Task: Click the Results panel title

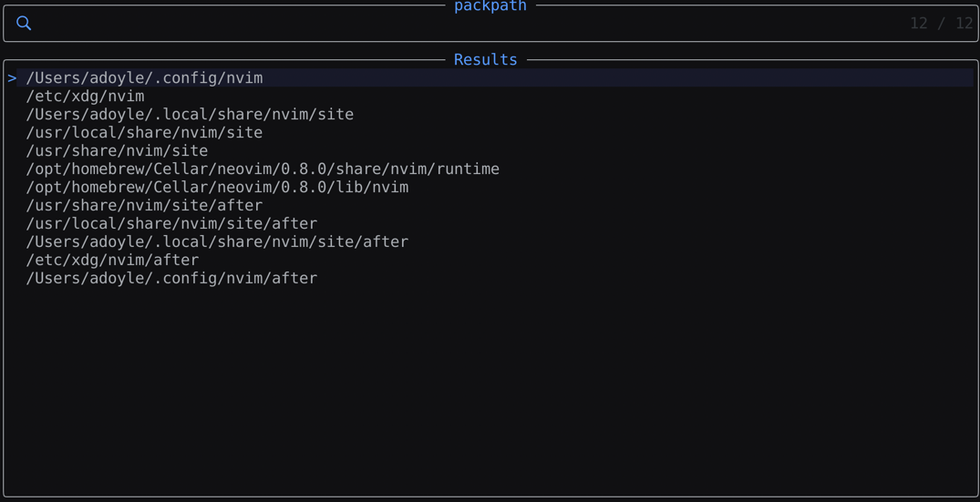Action: coord(485,60)
